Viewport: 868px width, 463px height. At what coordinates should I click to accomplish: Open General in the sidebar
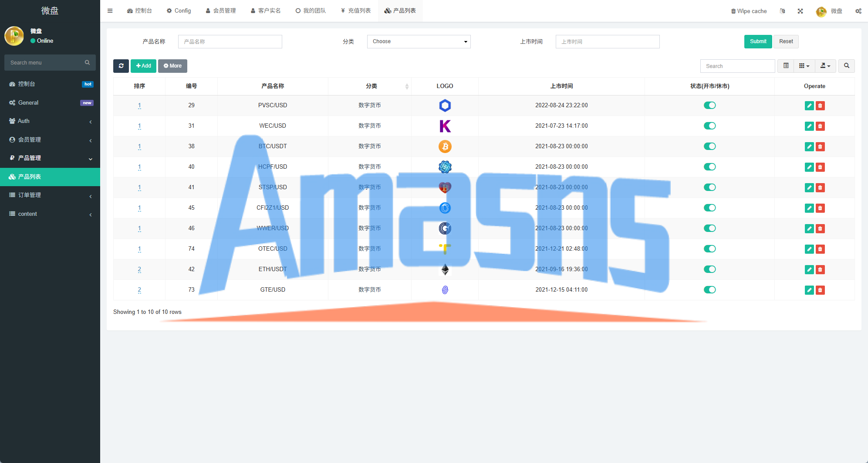click(50, 102)
